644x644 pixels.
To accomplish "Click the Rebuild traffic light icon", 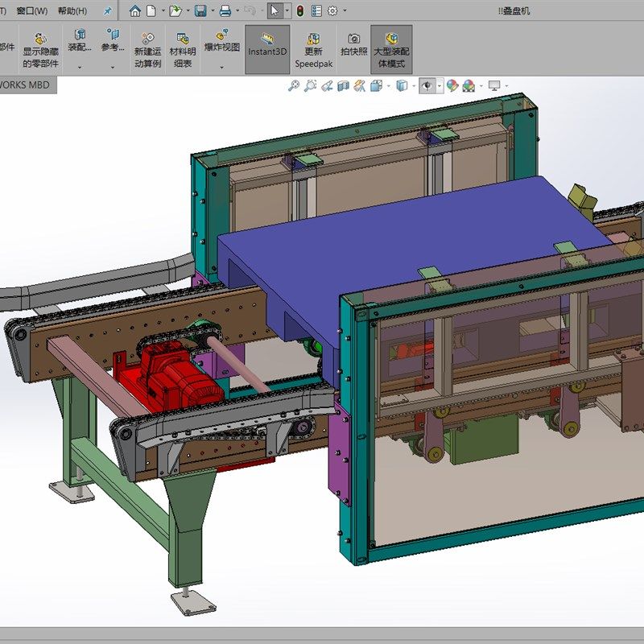I will (299, 10).
